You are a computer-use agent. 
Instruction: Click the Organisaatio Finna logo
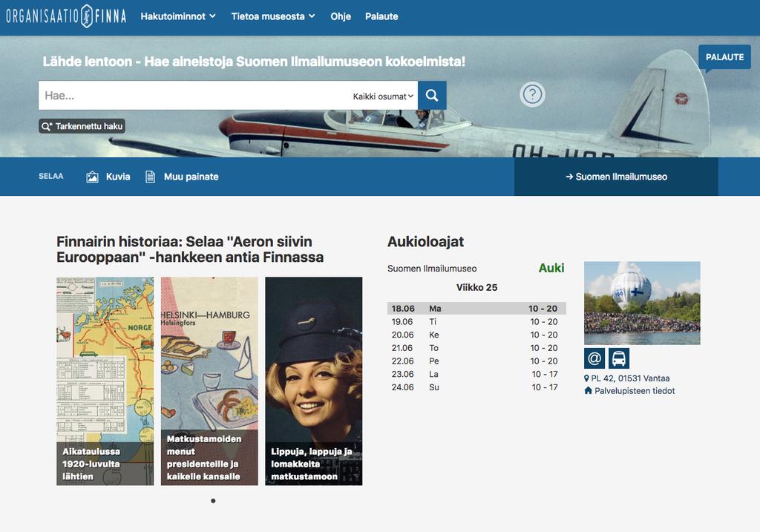66,16
